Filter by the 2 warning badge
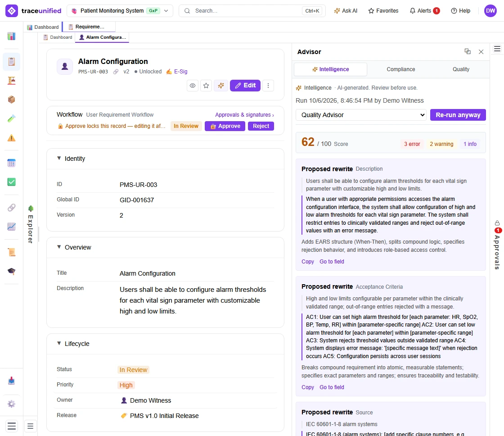The width and height of the screenshot is (504, 436). [441, 144]
